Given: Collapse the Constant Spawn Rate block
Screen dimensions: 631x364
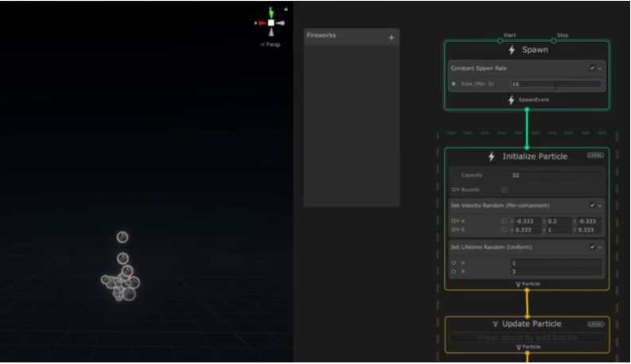Looking at the screenshot, I should point(600,68).
